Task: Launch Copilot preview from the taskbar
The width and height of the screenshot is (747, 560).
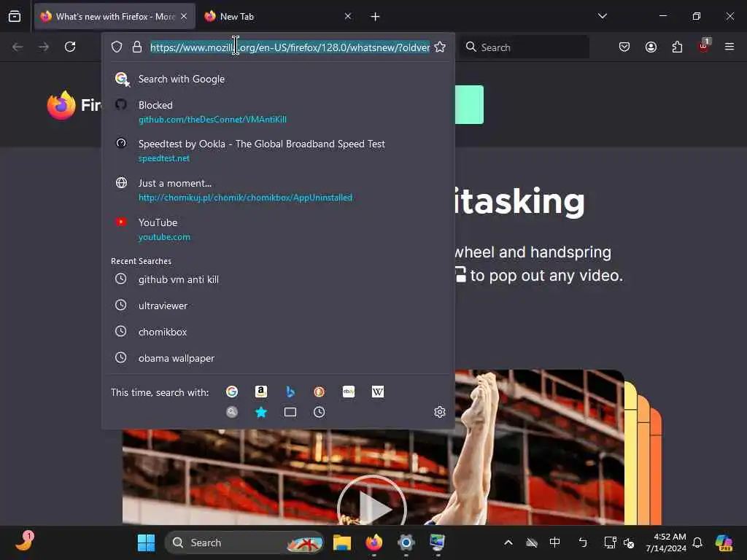Action: (724, 542)
